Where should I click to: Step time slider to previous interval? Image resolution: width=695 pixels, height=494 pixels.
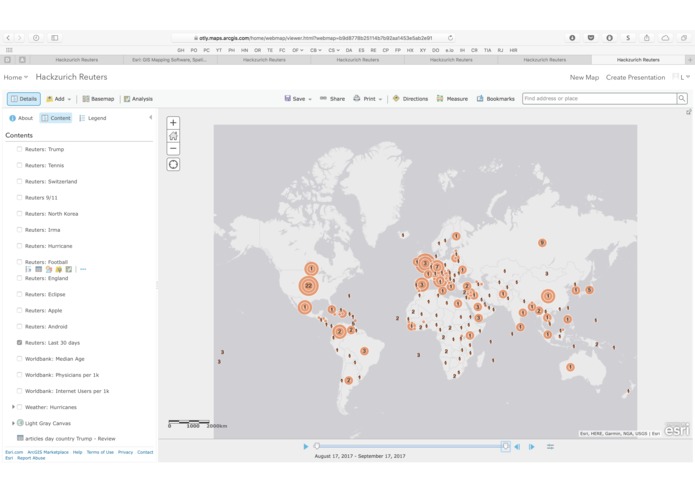coord(517,447)
